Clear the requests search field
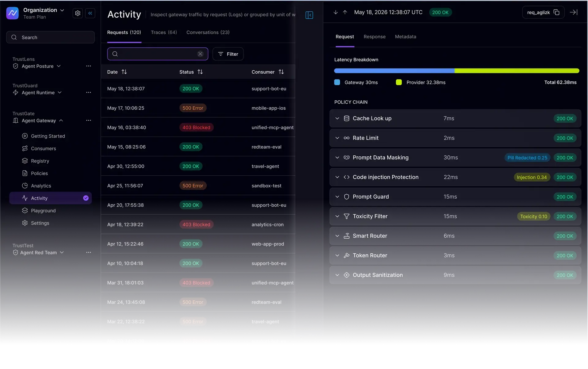The height and width of the screenshot is (369, 588). click(200, 54)
